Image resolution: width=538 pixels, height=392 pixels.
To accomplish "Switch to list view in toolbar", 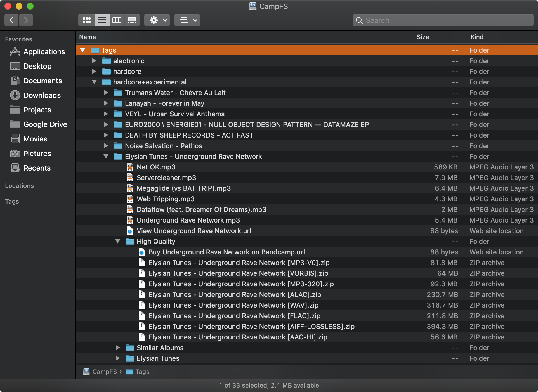I will [x=102, y=20].
